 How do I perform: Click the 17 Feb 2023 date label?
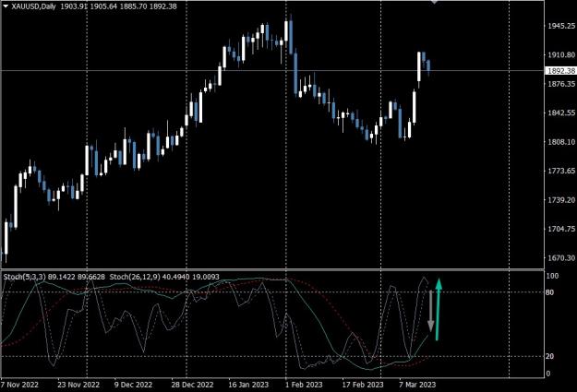(x=363, y=385)
